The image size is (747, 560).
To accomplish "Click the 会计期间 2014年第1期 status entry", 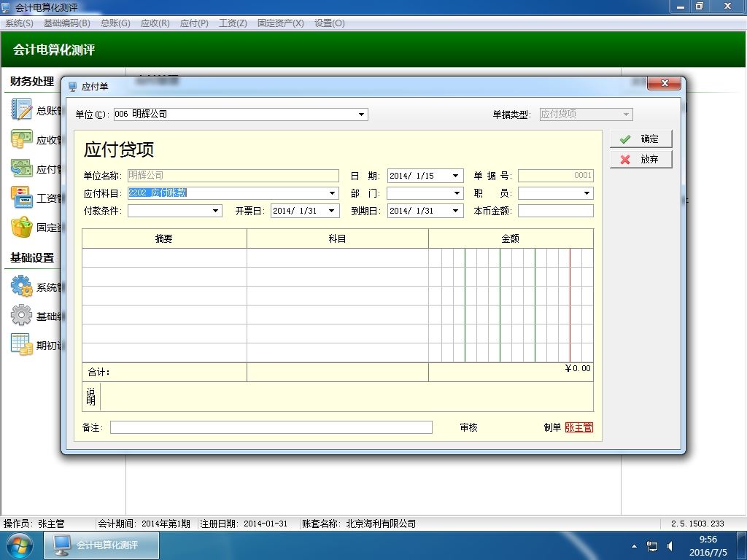I will tap(144, 524).
